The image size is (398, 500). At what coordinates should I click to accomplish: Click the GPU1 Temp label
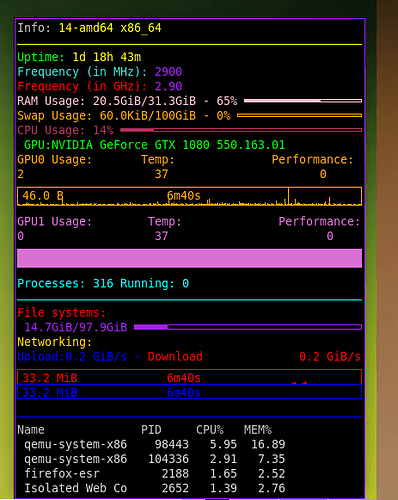point(165,222)
